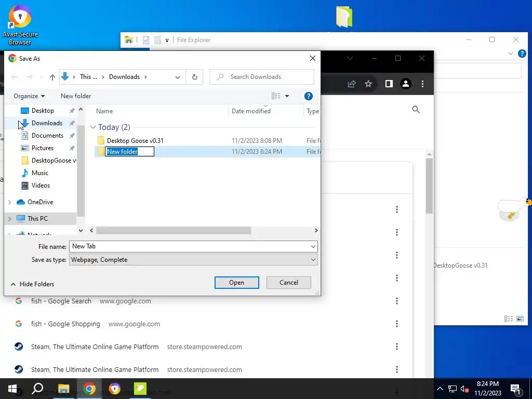Open Chrome side panel icon
Screen dimensions: 532x399
point(389,84)
